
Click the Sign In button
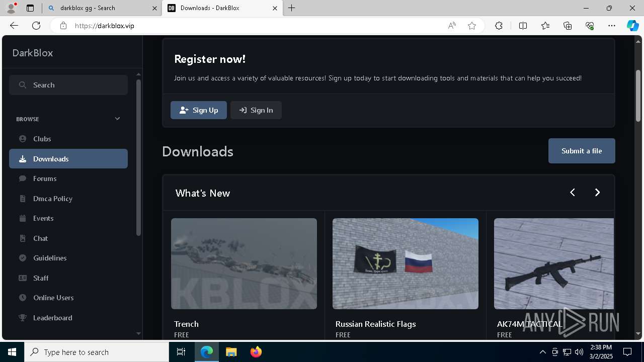pos(256,110)
